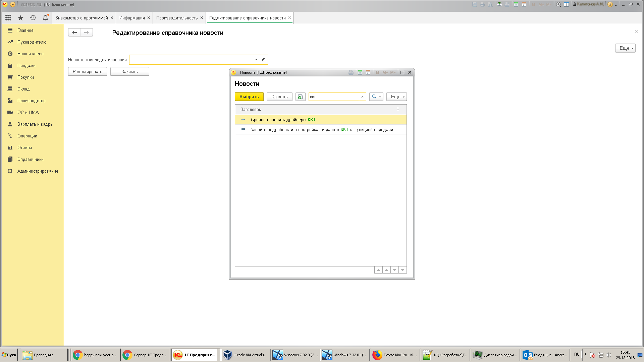Open ОС и НМА section
This screenshot has height=362, width=644.
(x=28, y=112)
